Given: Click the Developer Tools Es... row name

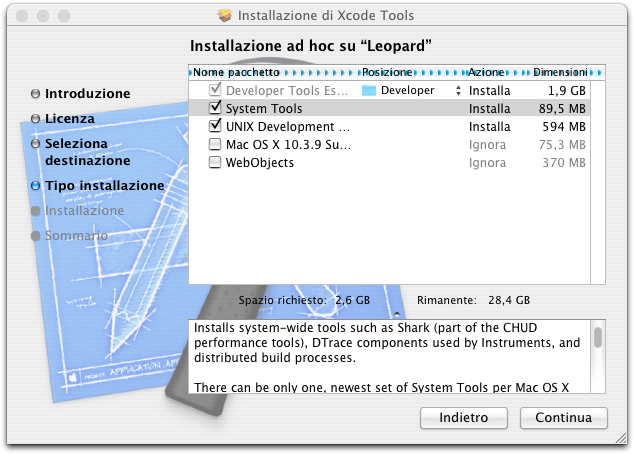Looking at the screenshot, I should coord(287,91).
